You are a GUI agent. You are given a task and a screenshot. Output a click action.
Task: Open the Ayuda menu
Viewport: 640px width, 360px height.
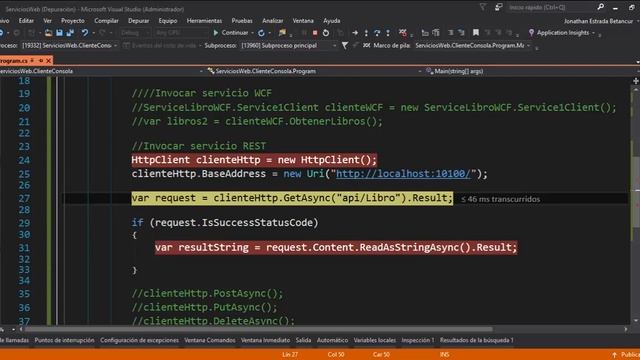tap(331, 20)
